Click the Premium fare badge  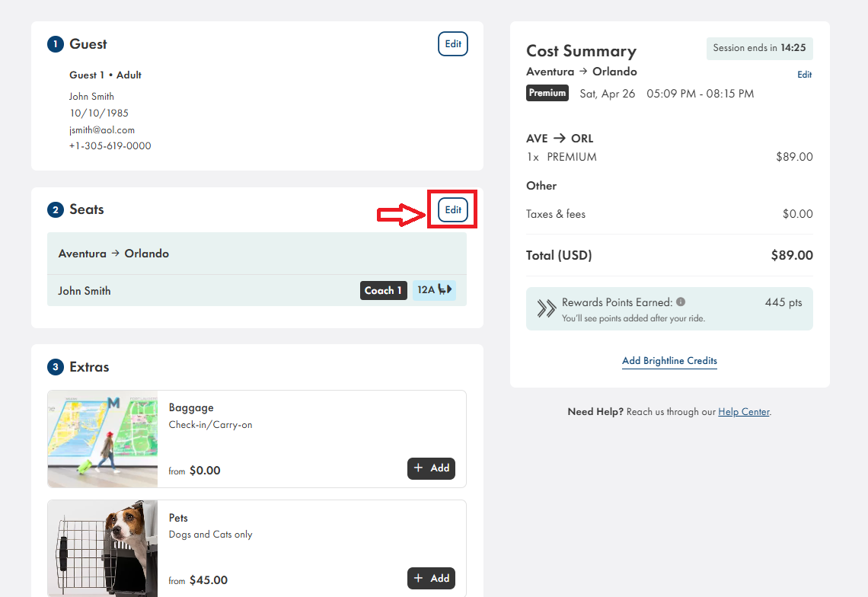coord(547,93)
